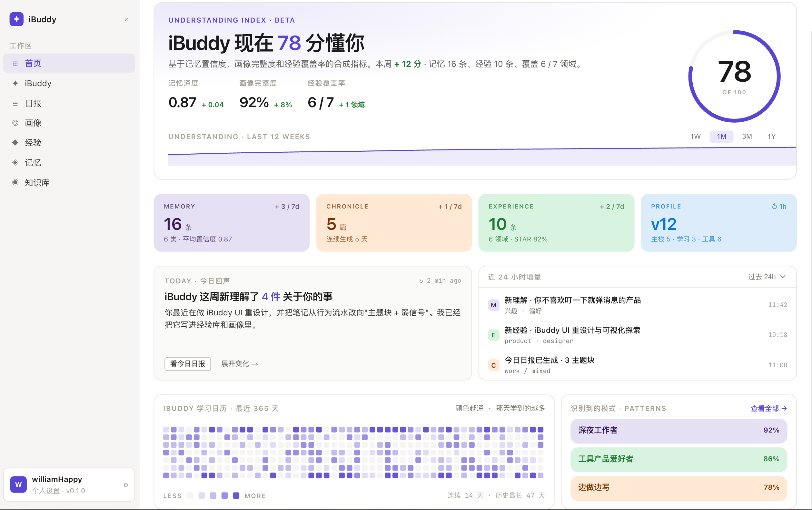The height and width of the screenshot is (510, 812).
Task: Click the E badge on 新经验 entry
Action: pyautogui.click(x=494, y=335)
